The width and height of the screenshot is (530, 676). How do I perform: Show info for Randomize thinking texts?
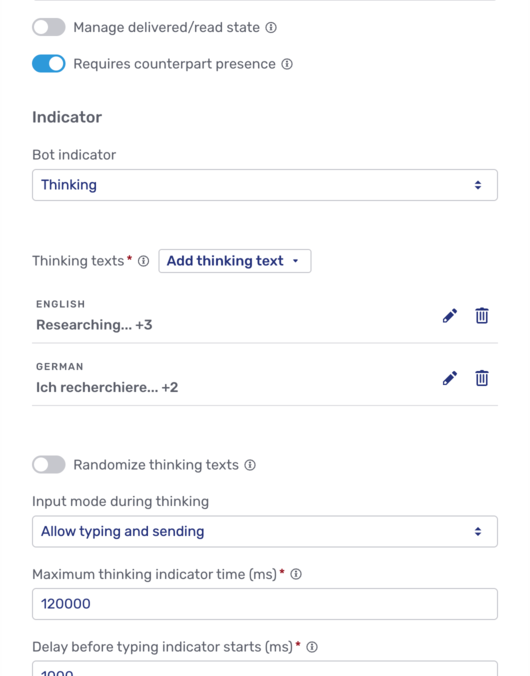pos(250,465)
